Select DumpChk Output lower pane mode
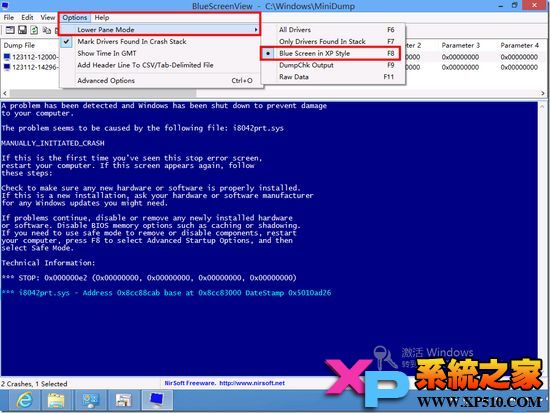Image resolution: width=550 pixels, height=413 pixels. click(334, 65)
